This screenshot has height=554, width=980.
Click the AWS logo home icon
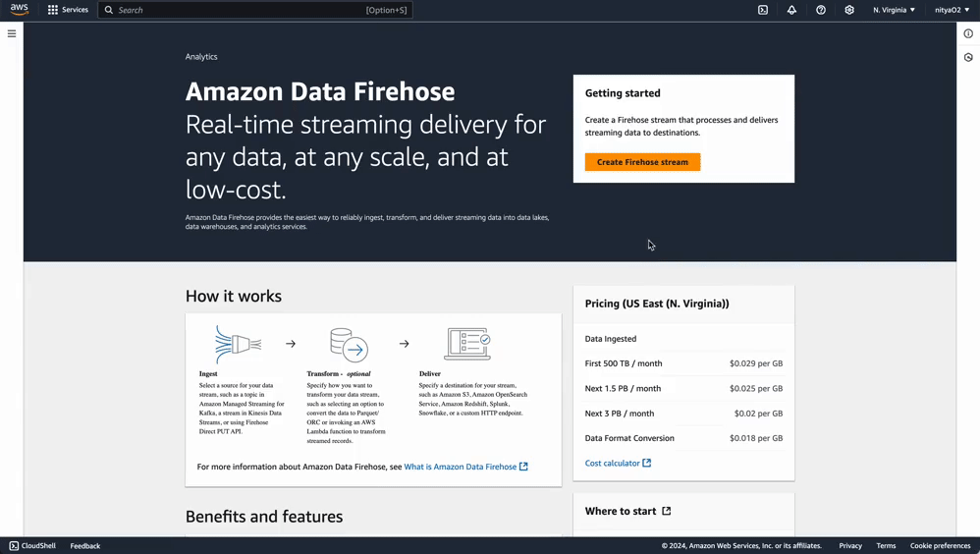[20, 10]
